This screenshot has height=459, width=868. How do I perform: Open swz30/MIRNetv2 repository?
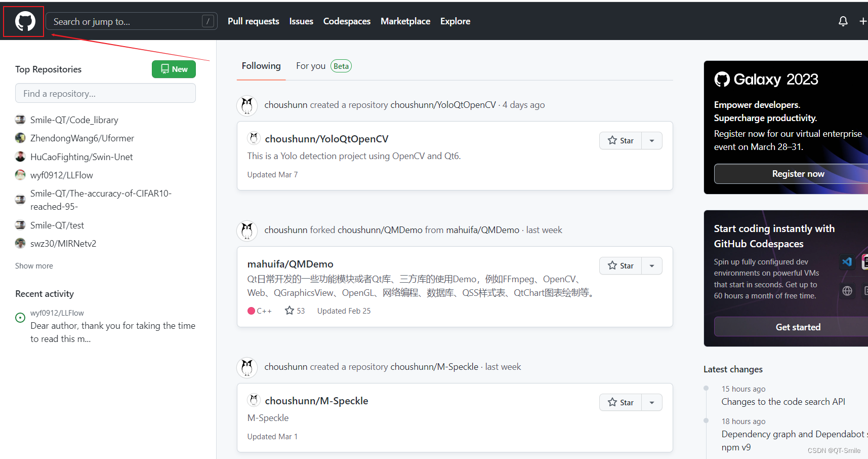point(63,244)
